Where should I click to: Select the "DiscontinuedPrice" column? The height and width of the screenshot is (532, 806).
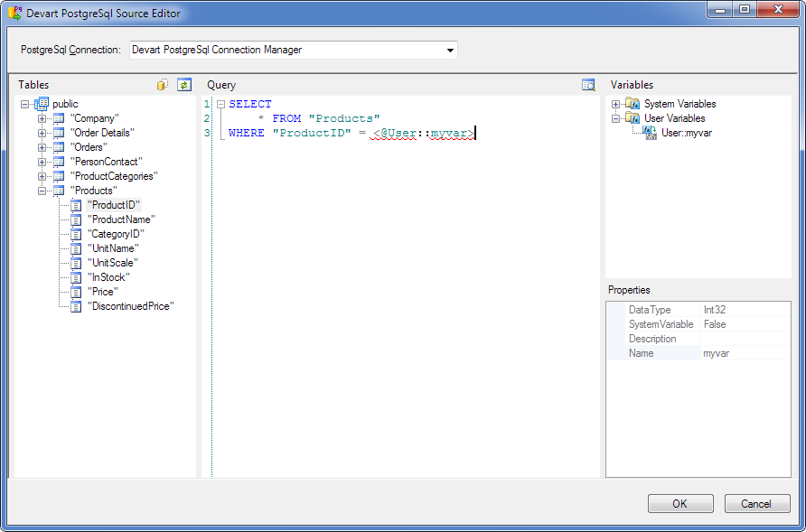130,306
